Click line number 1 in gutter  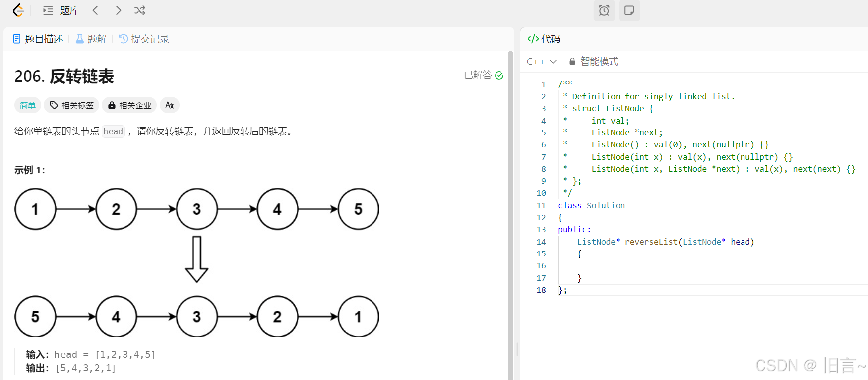coord(544,84)
